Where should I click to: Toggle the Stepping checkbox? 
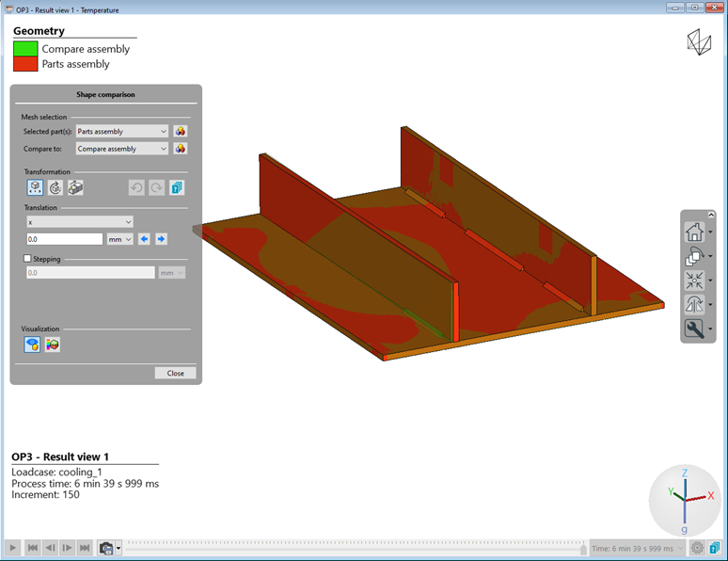pos(27,259)
